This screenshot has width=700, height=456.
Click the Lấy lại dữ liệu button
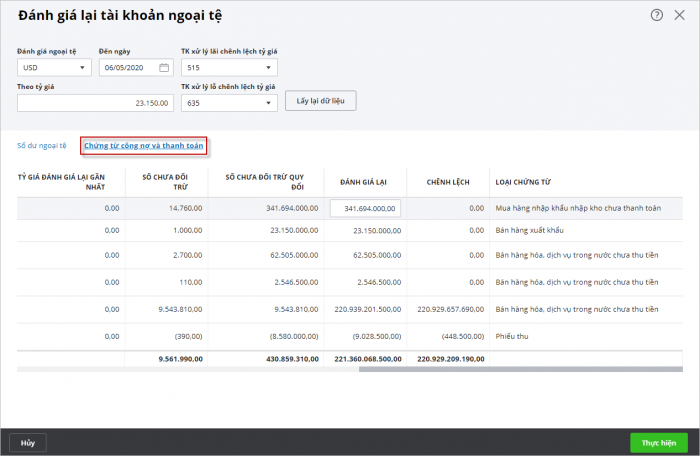[x=320, y=101]
